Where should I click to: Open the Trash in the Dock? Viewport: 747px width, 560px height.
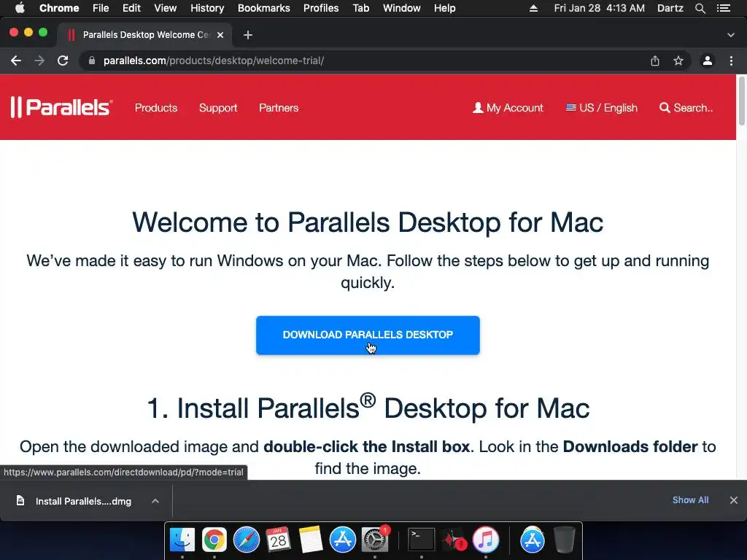coord(565,540)
